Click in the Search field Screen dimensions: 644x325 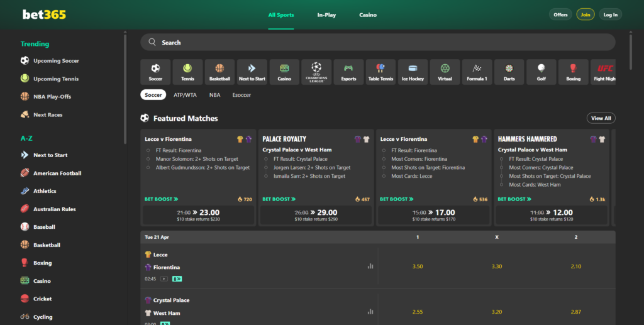coord(378,42)
